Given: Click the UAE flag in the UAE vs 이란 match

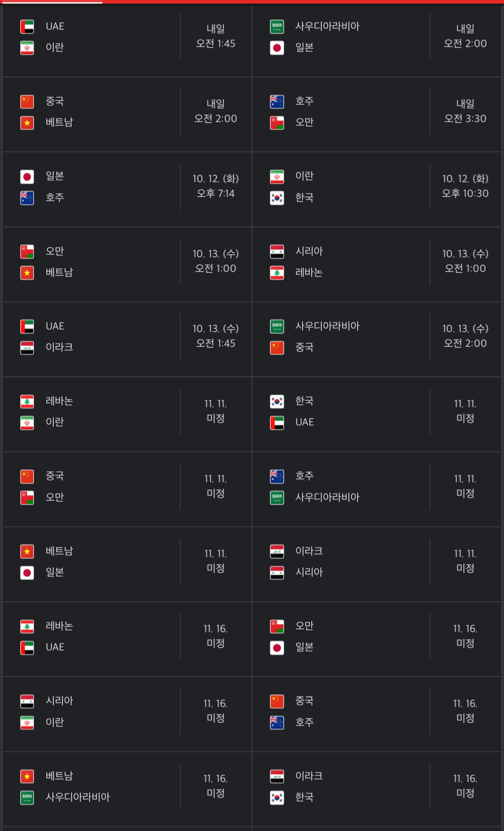Looking at the screenshot, I should 27,27.
